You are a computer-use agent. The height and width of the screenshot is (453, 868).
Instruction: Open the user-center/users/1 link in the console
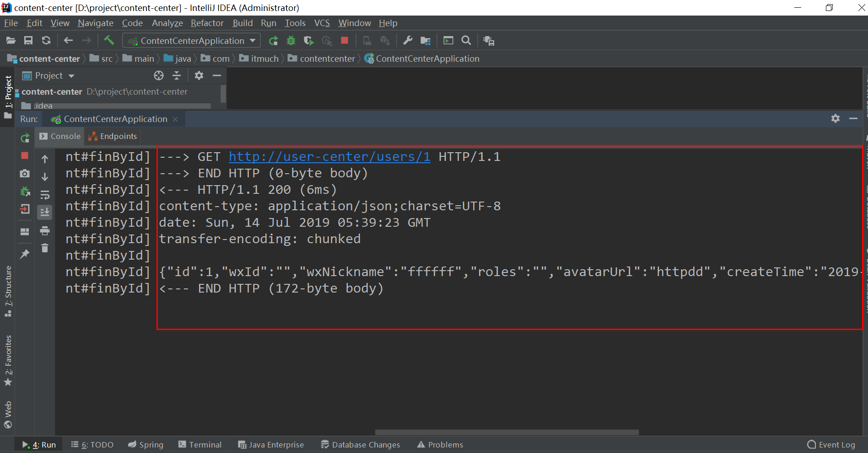[329, 157]
